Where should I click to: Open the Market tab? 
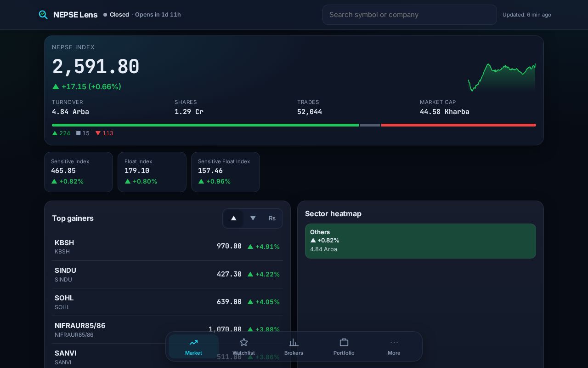tap(193, 346)
